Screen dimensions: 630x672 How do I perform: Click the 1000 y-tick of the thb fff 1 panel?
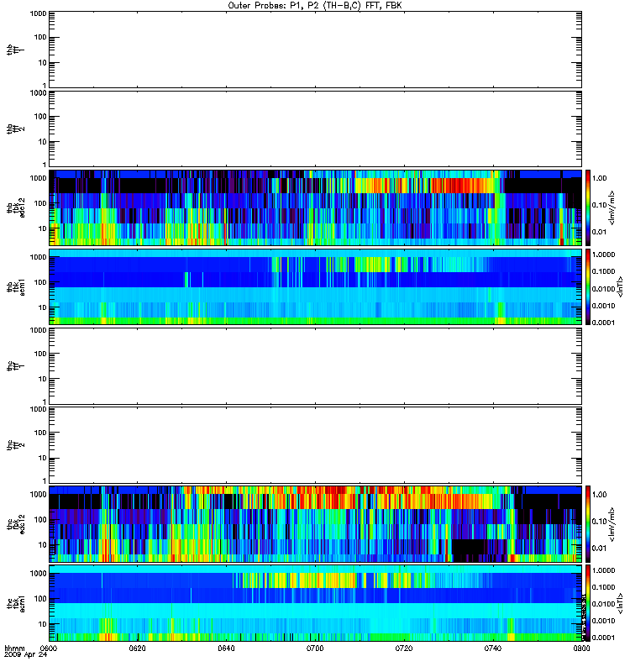[x=38, y=13]
